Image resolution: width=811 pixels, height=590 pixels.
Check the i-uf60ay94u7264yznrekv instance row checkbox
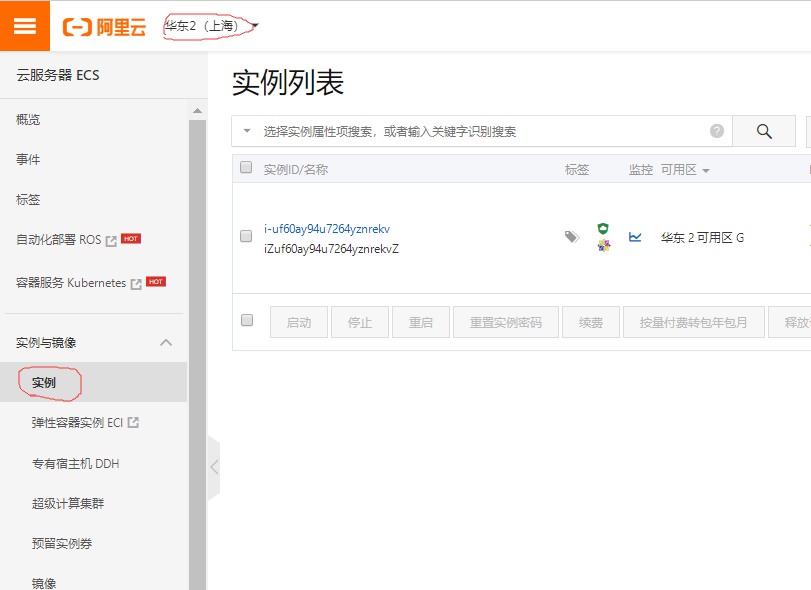click(x=246, y=236)
